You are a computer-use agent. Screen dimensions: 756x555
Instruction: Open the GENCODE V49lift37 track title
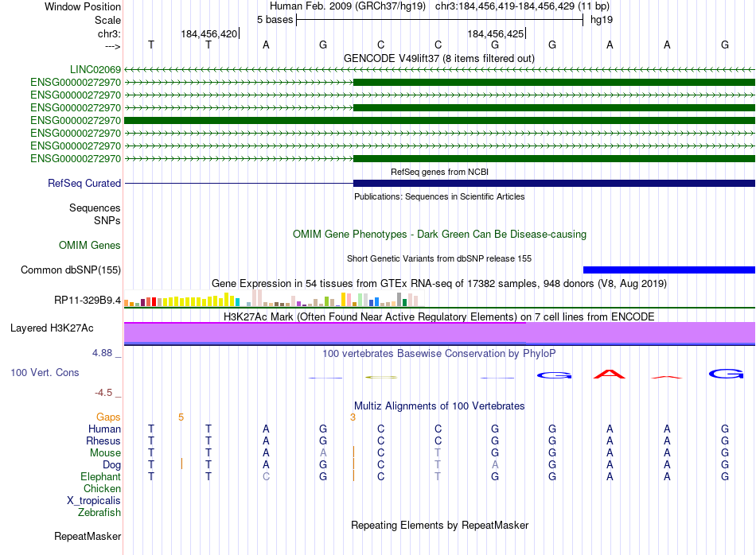point(438,58)
